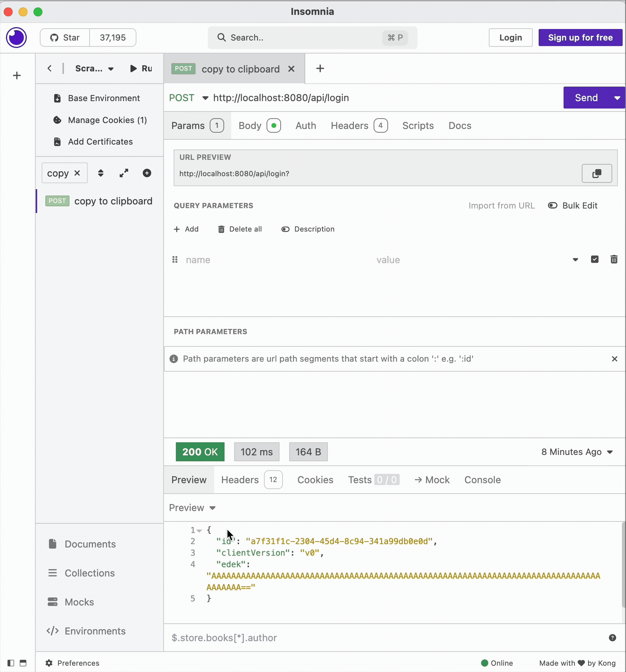This screenshot has height=672, width=626.
Task: Open Manage Cookies (1)
Action: pyautogui.click(x=100, y=120)
